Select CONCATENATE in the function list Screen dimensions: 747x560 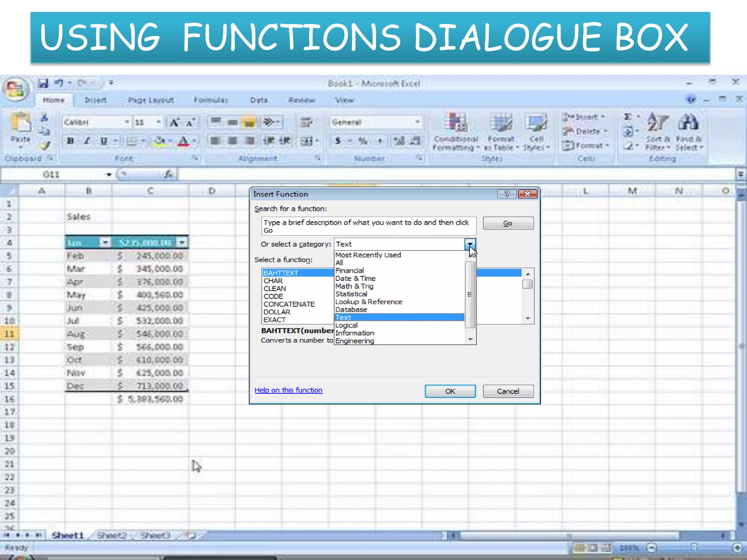289,304
